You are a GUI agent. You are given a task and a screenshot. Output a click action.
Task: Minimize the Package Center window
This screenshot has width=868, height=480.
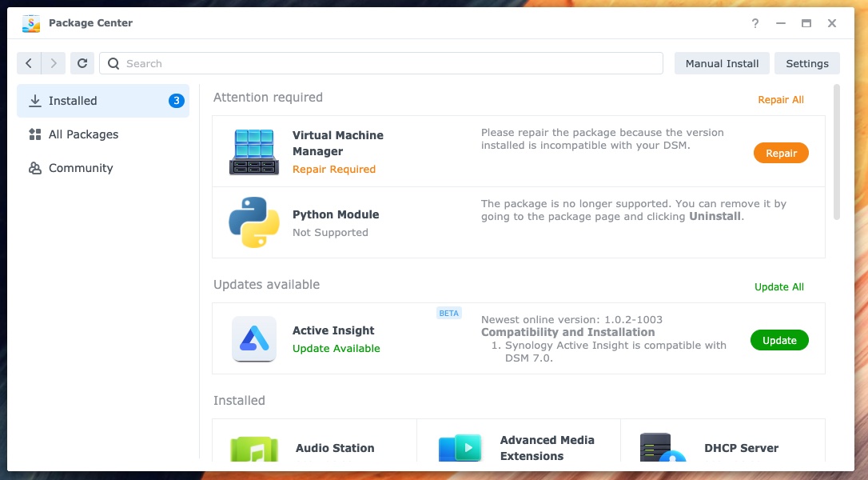(x=781, y=23)
